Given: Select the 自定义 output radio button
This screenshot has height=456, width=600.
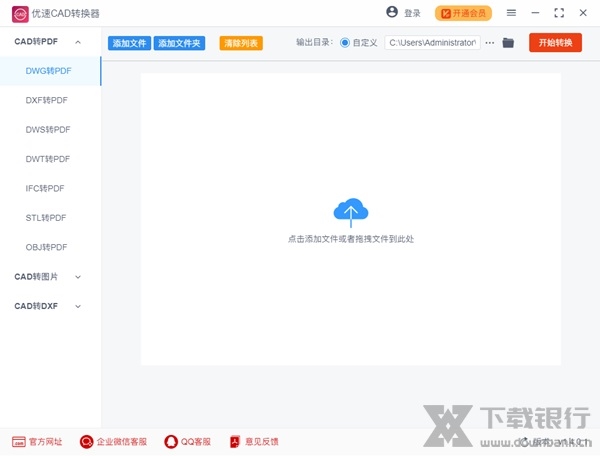Looking at the screenshot, I should pyautogui.click(x=345, y=43).
